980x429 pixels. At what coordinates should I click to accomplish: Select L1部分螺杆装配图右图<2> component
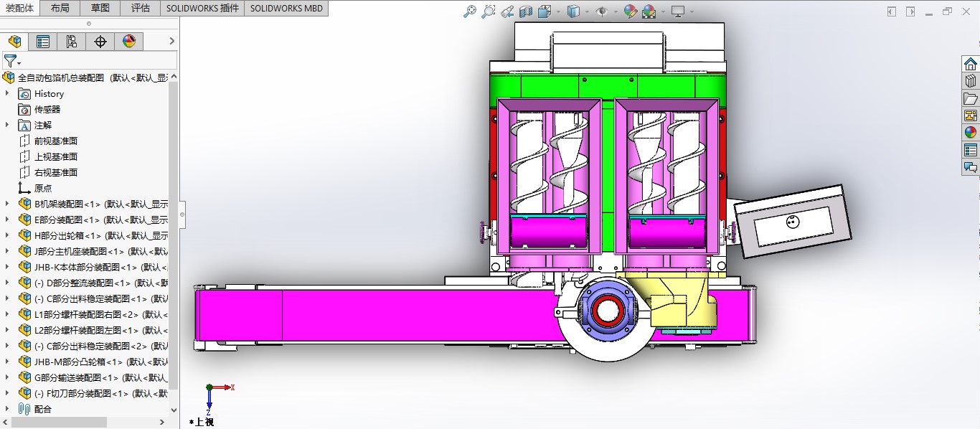(93, 314)
